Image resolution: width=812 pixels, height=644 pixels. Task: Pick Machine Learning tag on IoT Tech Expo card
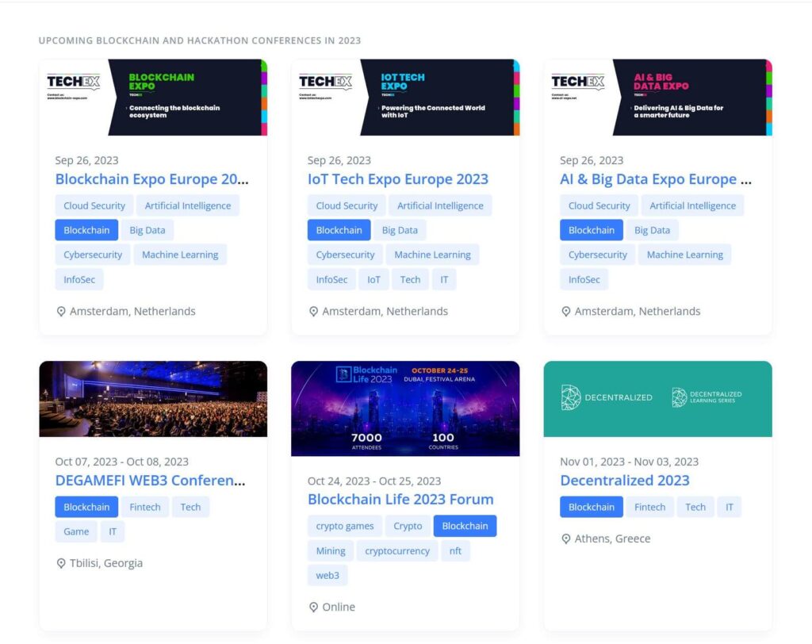click(x=432, y=255)
